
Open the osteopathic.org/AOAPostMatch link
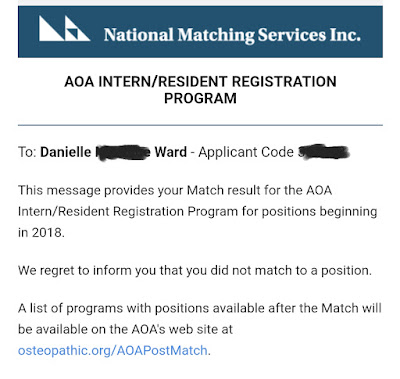click(x=112, y=351)
